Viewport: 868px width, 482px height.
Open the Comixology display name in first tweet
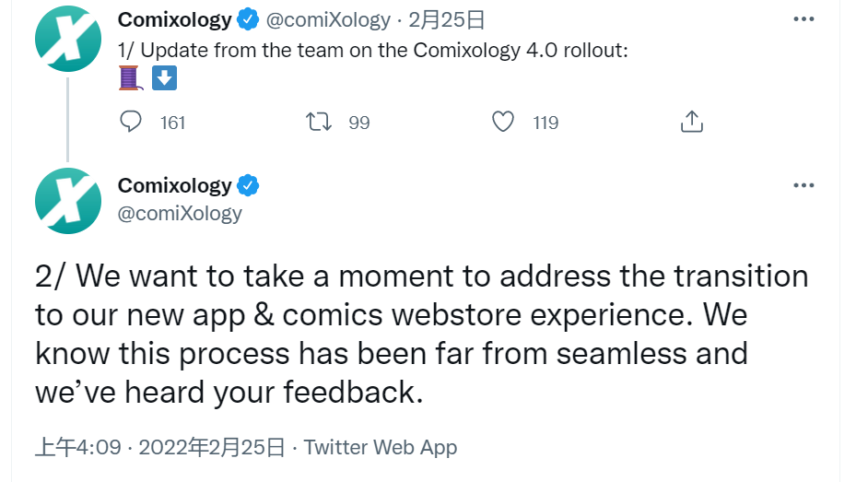pyautogui.click(x=175, y=18)
